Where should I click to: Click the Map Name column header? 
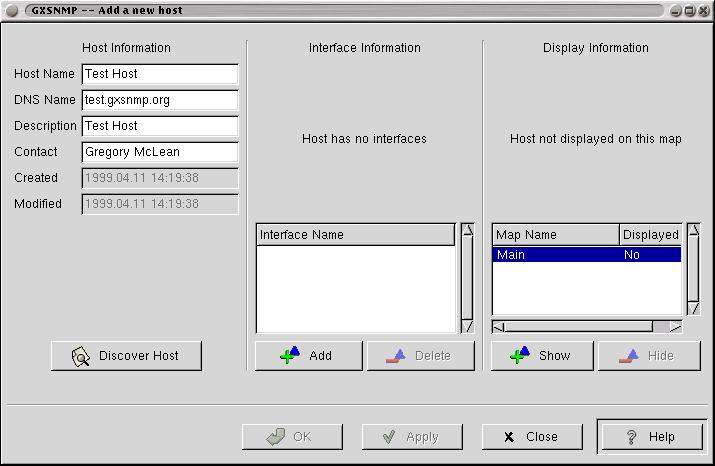click(555, 235)
